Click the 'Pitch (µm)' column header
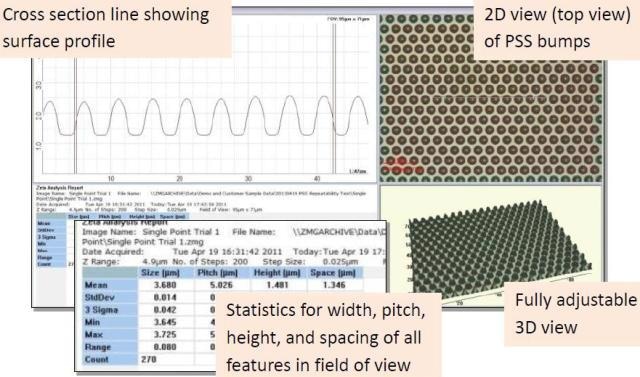 coord(217,273)
